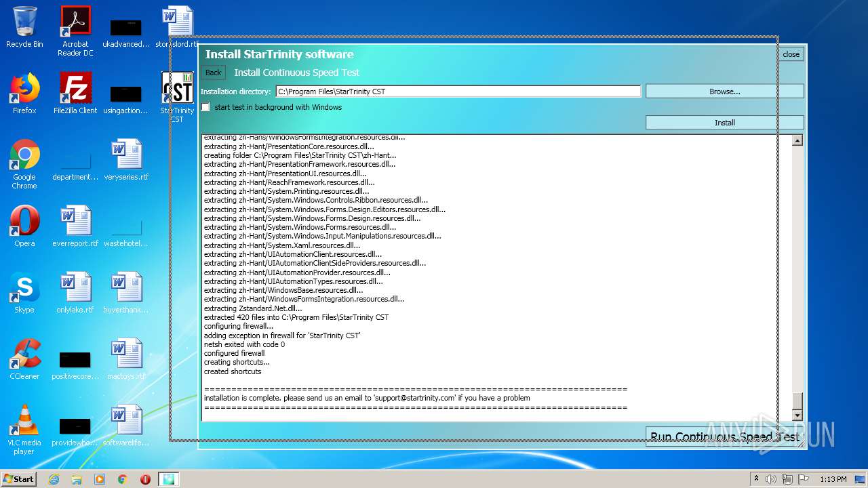Open volume control in system tray
The image size is (868, 488).
771,479
